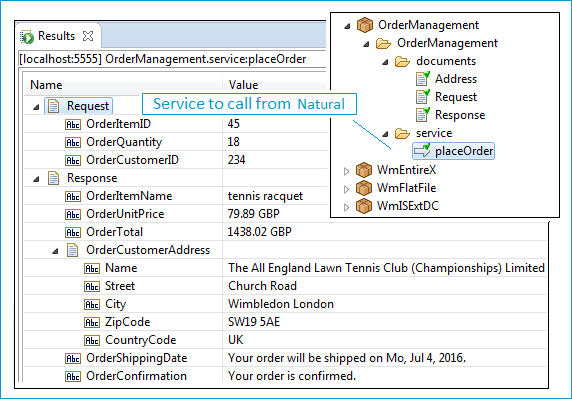572x399 pixels.
Task: Click the Value column header
Action: coord(243,85)
